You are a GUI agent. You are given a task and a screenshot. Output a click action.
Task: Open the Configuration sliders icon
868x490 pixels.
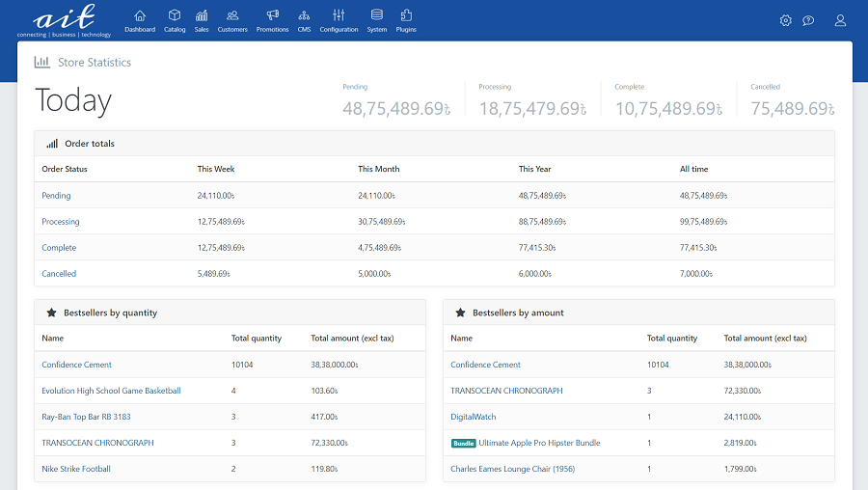(x=339, y=15)
